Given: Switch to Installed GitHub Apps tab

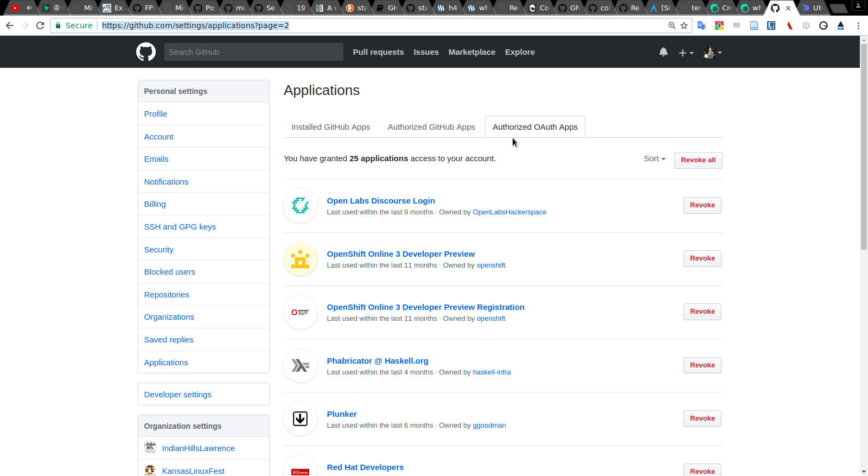Looking at the screenshot, I should 330,127.
